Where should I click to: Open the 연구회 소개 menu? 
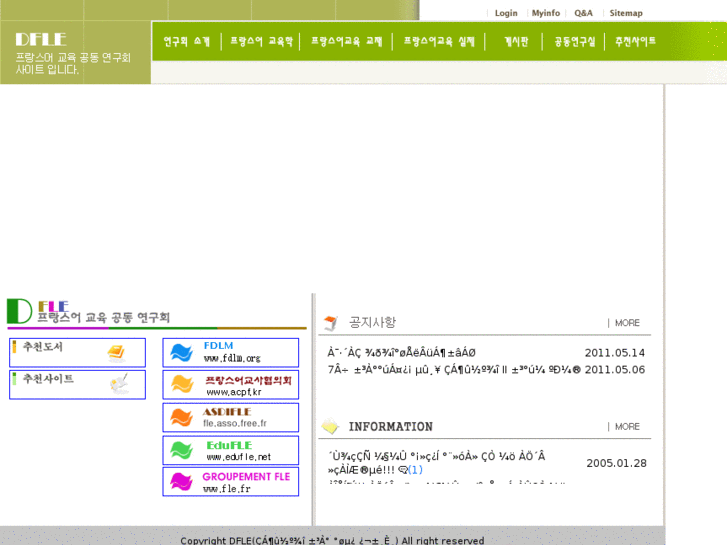click(x=186, y=42)
